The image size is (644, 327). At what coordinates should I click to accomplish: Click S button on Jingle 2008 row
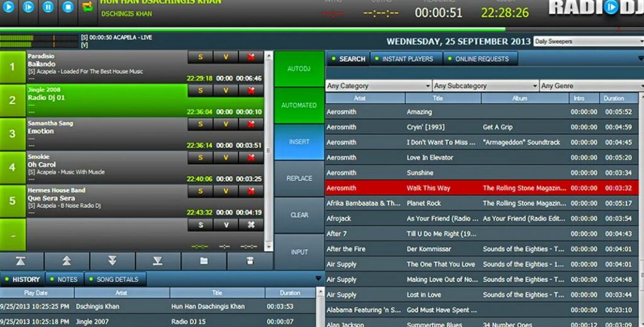(x=201, y=91)
